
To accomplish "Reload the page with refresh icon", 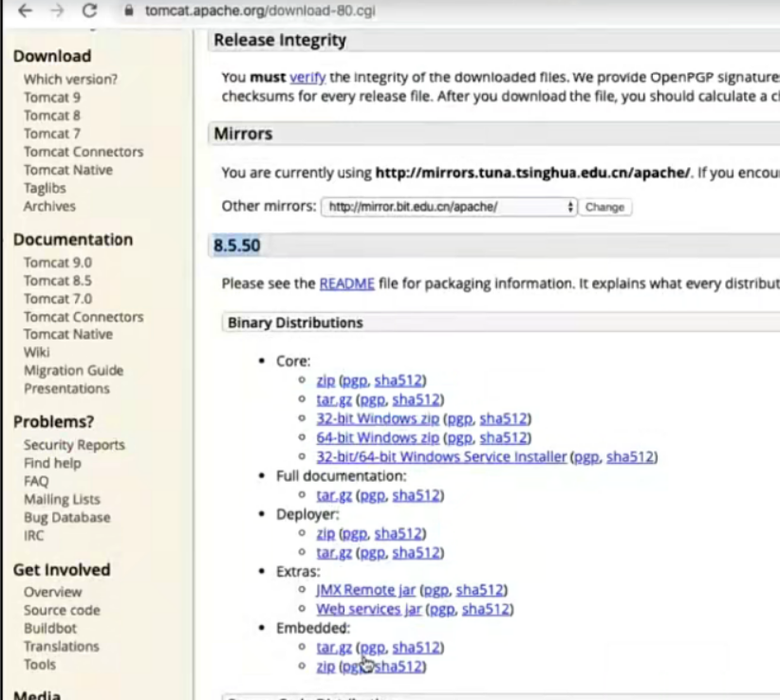I will point(90,11).
